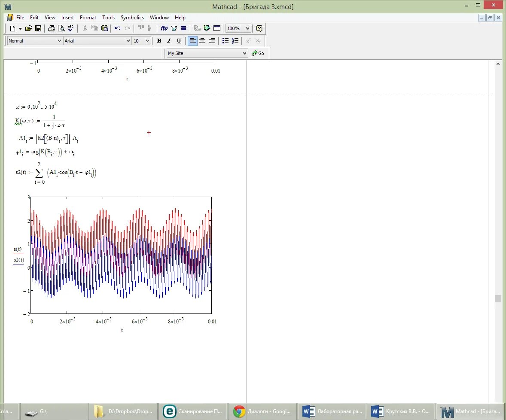Click the vertical scrollbar up arrow

(498, 64)
